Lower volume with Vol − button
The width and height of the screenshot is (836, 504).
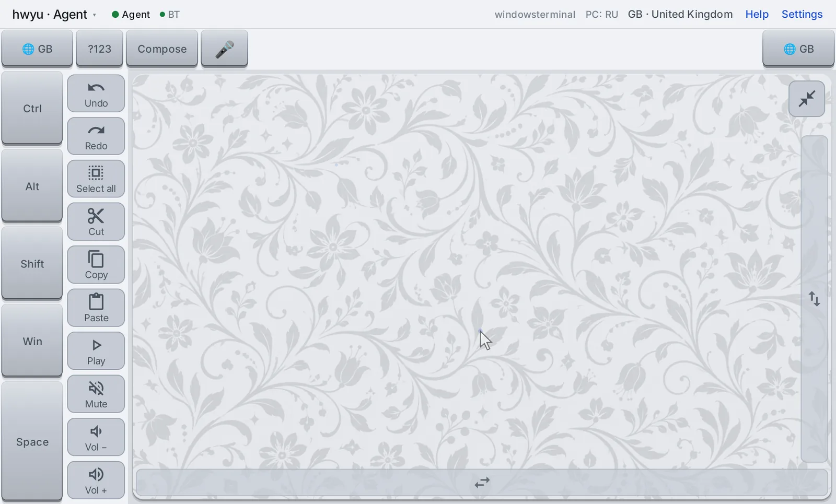(x=96, y=438)
